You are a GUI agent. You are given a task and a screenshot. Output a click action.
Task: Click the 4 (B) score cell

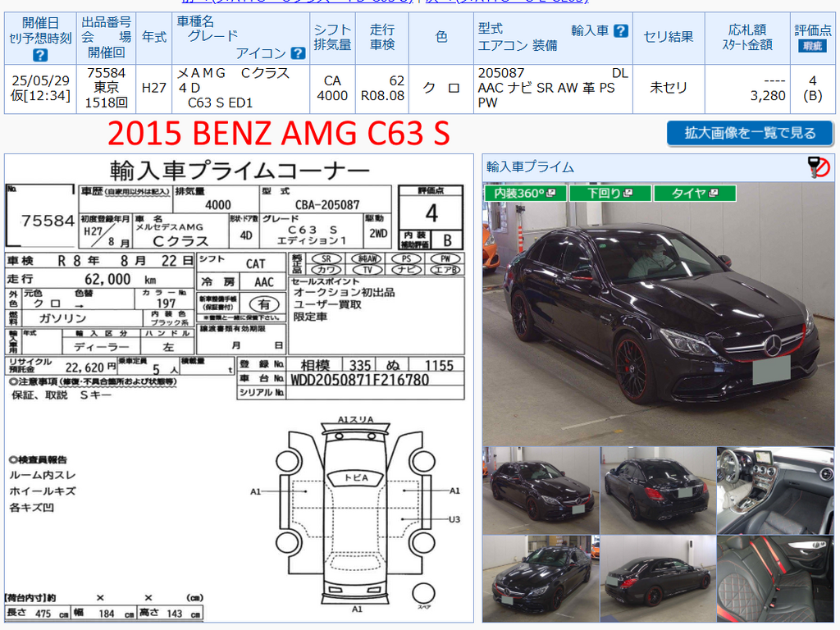pyautogui.click(x=813, y=89)
